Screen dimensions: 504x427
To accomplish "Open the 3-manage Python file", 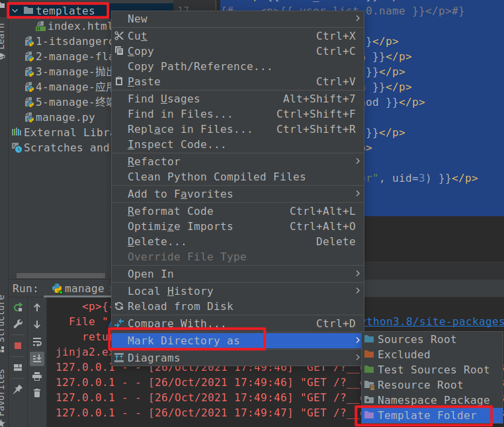I will pos(68,71).
